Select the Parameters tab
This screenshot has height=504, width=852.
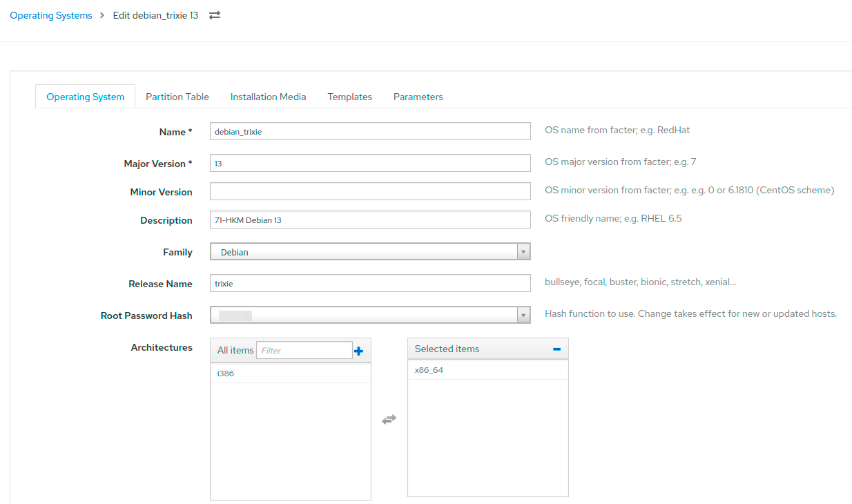click(418, 97)
